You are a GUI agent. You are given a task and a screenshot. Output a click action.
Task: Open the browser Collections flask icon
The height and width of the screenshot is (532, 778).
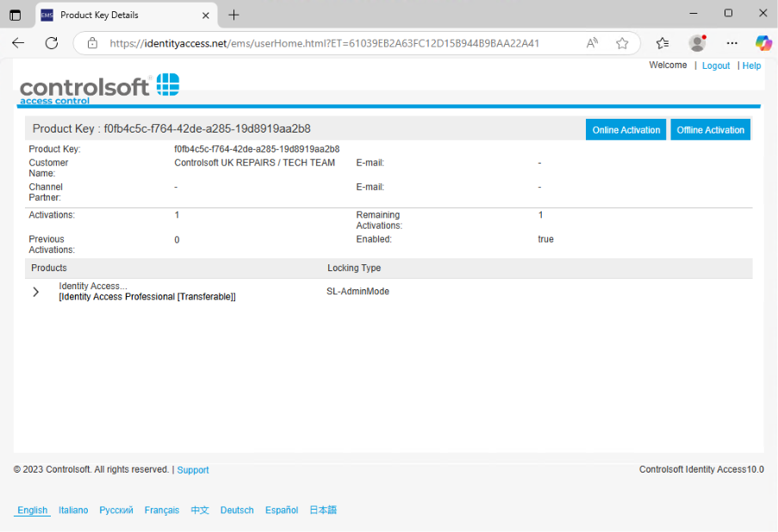(662, 43)
